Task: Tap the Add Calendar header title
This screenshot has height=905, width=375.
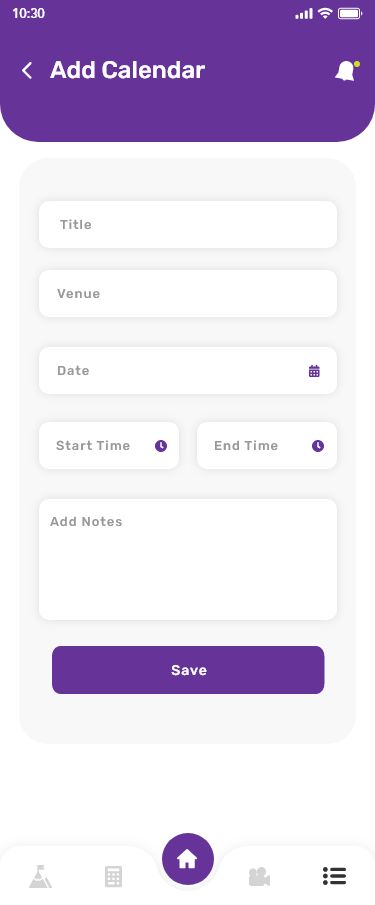Action: point(128,70)
